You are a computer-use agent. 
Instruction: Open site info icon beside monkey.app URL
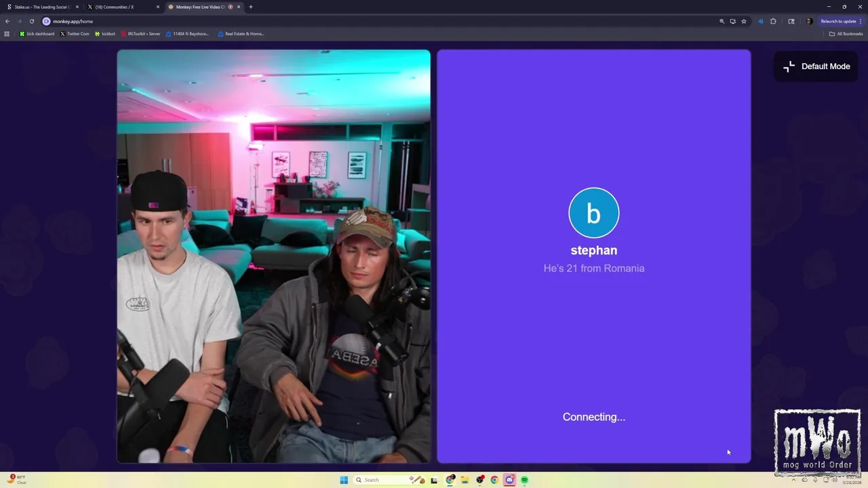[46, 21]
